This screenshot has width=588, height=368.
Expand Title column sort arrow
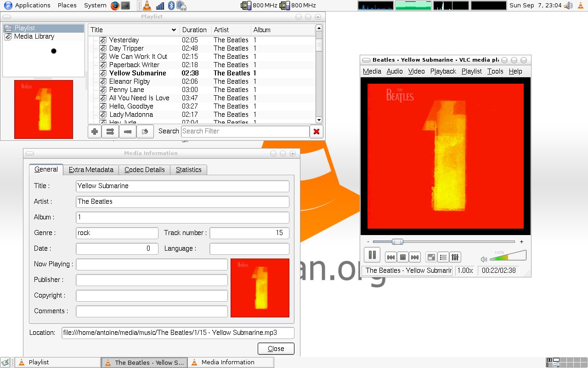coord(174,30)
